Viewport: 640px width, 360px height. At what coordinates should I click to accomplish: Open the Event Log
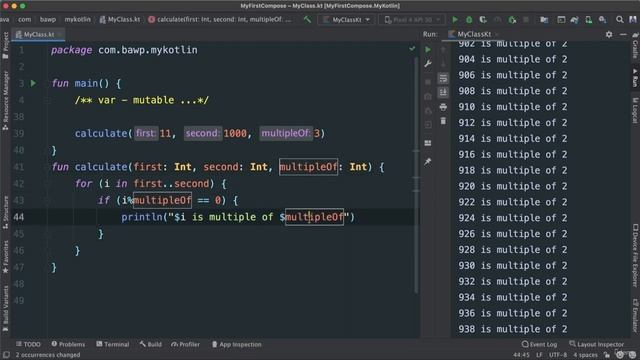(540, 344)
